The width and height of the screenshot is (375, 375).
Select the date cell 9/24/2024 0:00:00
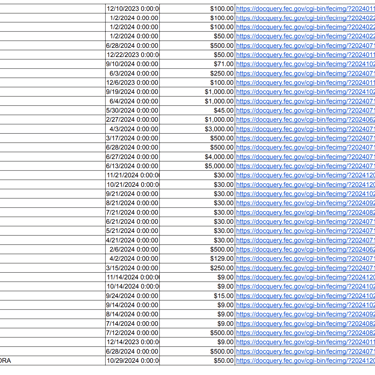[133, 296]
